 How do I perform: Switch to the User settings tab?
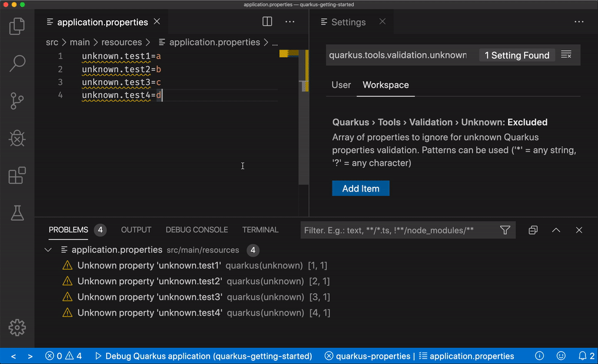click(341, 85)
